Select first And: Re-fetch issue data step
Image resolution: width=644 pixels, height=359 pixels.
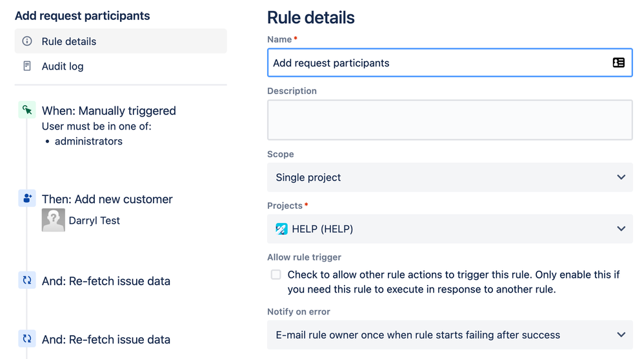[106, 281]
